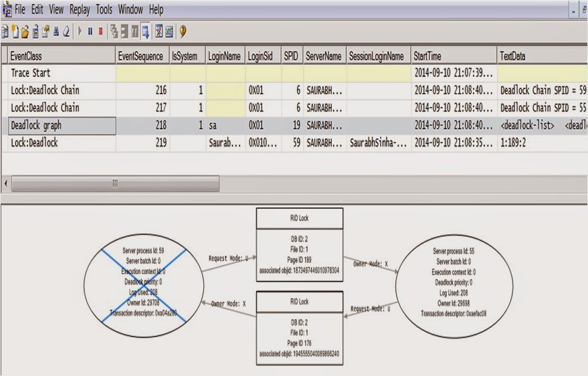
Task: Click the victim process node, process Id 59
Action: [144, 286]
